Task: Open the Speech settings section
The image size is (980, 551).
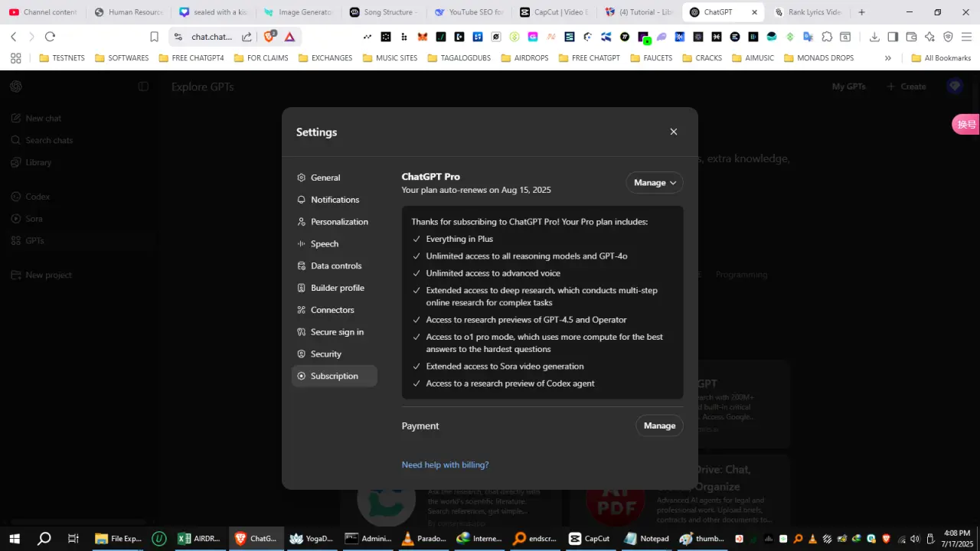Action: (334, 243)
